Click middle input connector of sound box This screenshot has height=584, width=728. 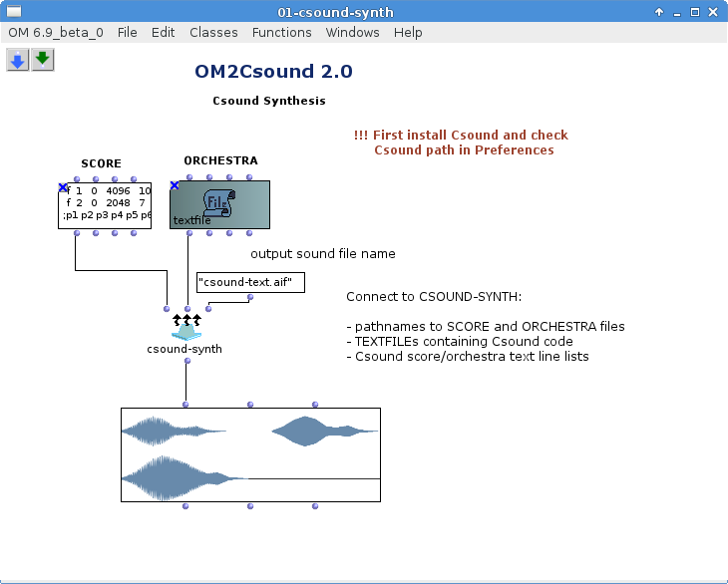pos(250,405)
